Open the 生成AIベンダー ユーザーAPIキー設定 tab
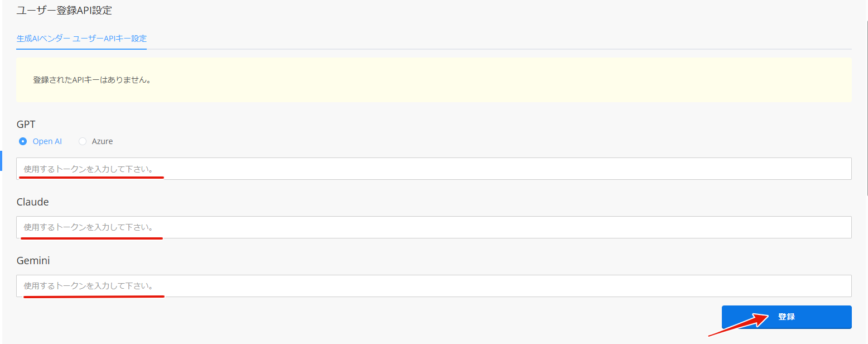Viewport: 868px width, 344px height. coord(81,39)
